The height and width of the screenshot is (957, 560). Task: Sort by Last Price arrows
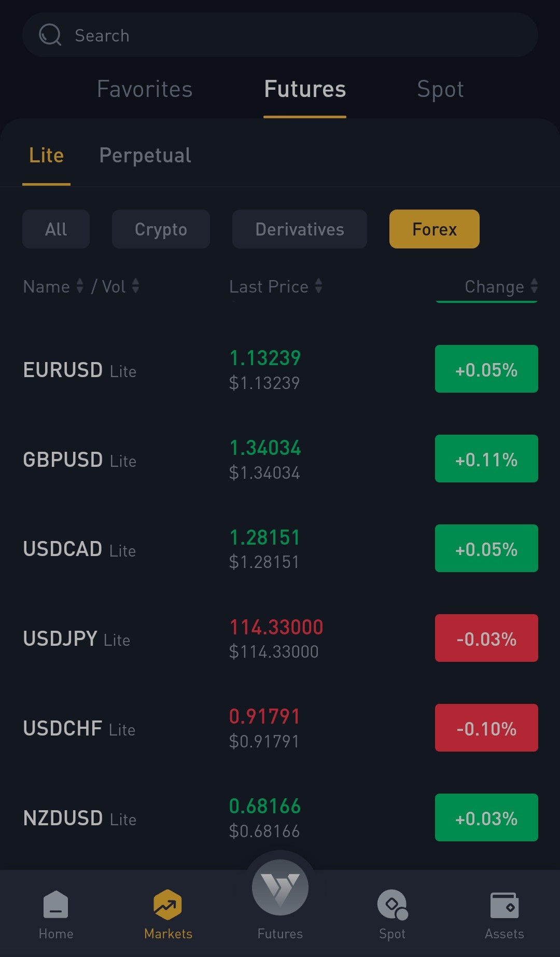(x=318, y=286)
